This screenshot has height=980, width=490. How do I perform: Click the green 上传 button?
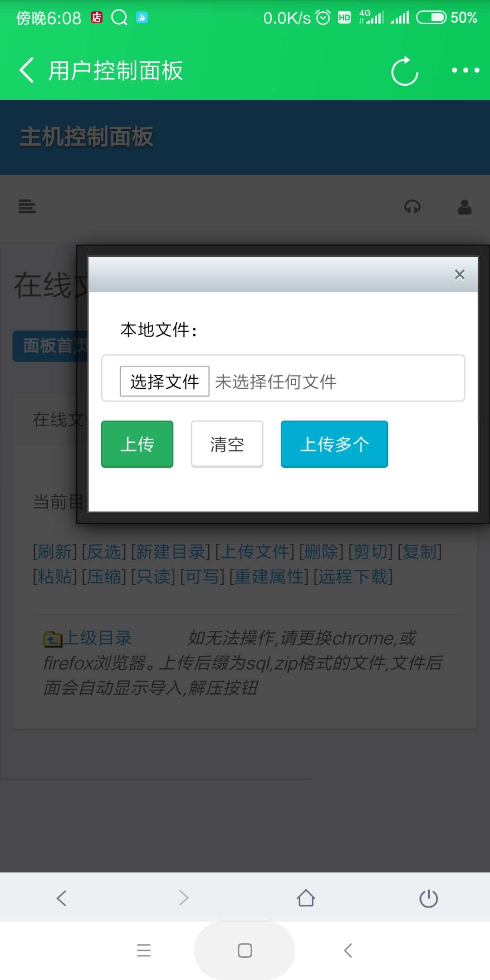tap(137, 444)
